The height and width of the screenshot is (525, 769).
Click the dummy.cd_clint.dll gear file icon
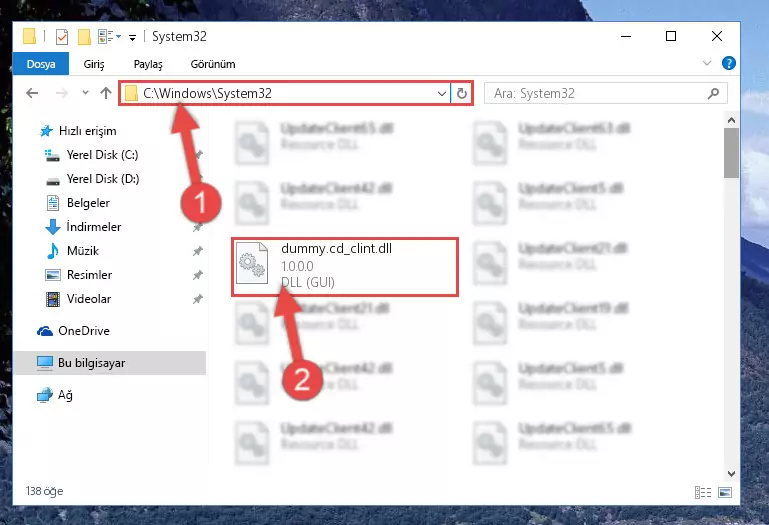tap(252, 263)
